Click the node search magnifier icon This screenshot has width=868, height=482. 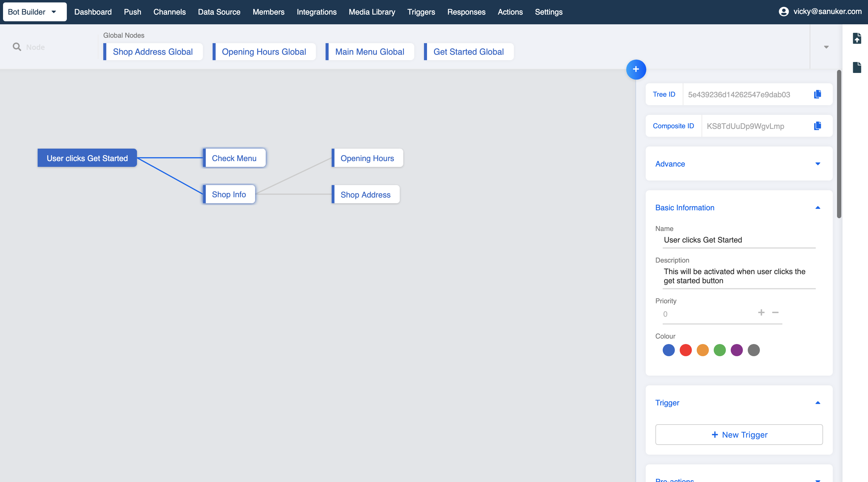click(17, 47)
